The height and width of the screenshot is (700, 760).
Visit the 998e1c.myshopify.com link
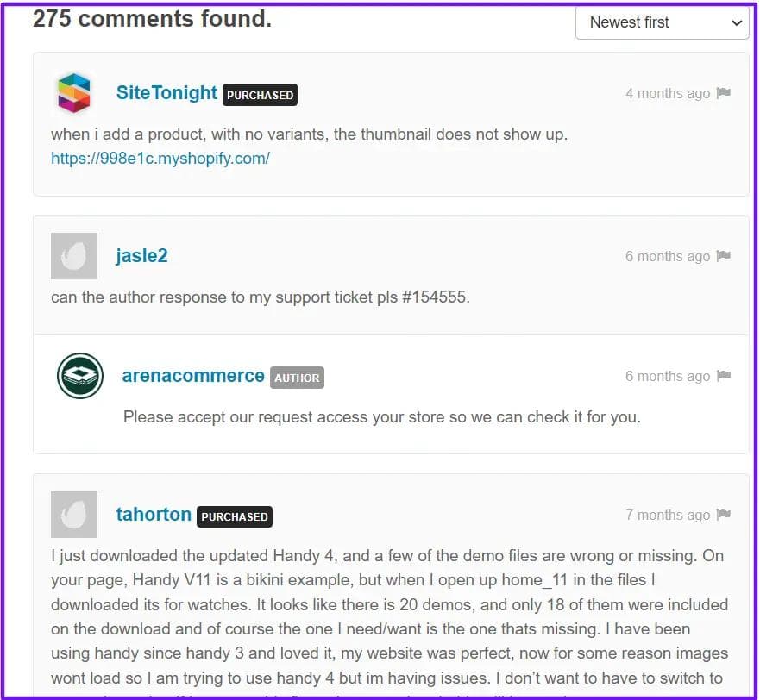160,159
